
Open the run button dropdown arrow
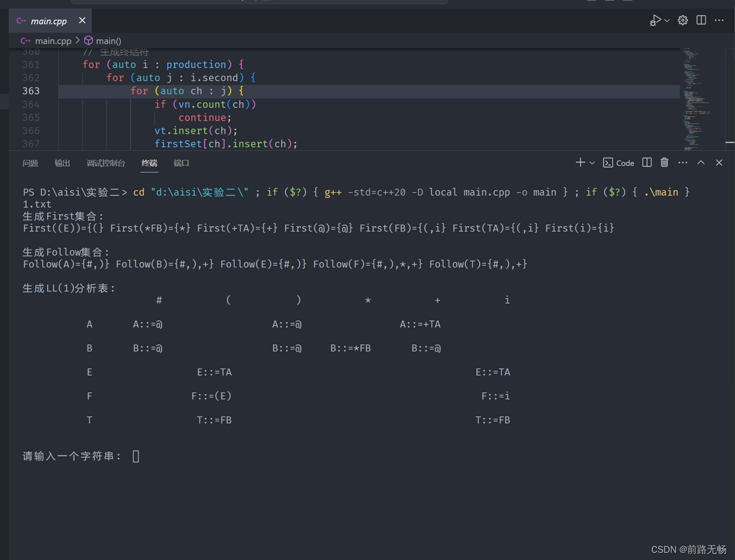tap(667, 21)
